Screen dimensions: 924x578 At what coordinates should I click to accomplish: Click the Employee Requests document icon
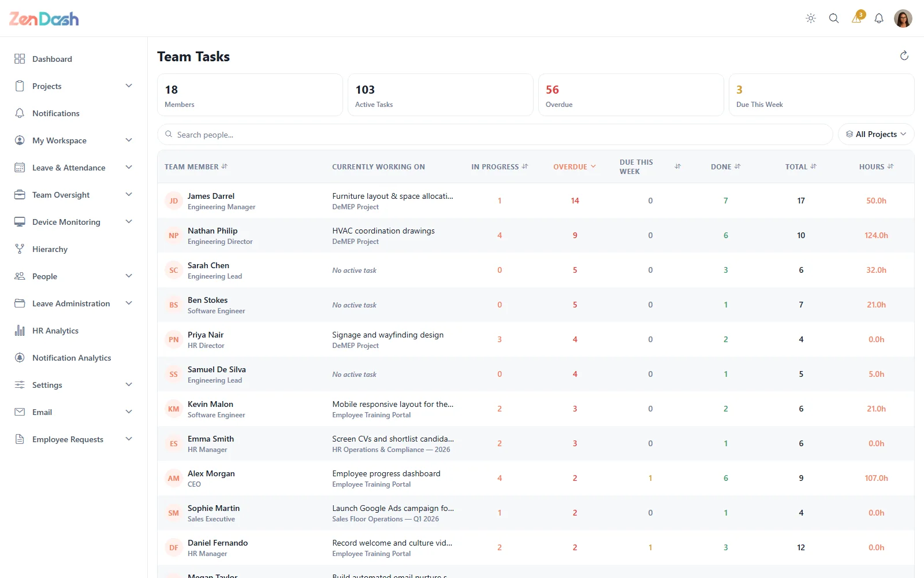point(20,439)
